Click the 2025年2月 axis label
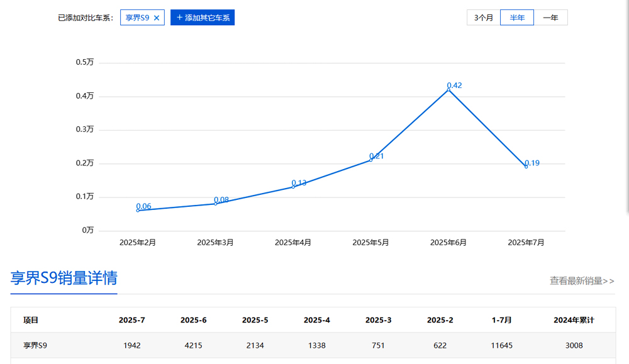Viewport: 629px width, 364px height. [x=138, y=243]
